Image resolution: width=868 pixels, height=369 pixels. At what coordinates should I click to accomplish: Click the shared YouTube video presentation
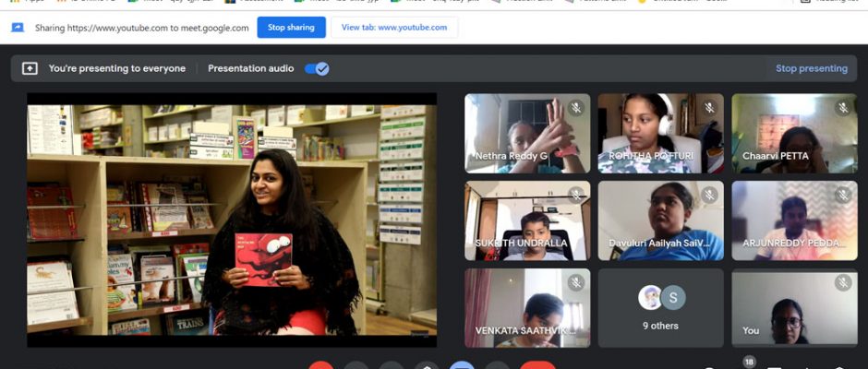click(x=232, y=220)
